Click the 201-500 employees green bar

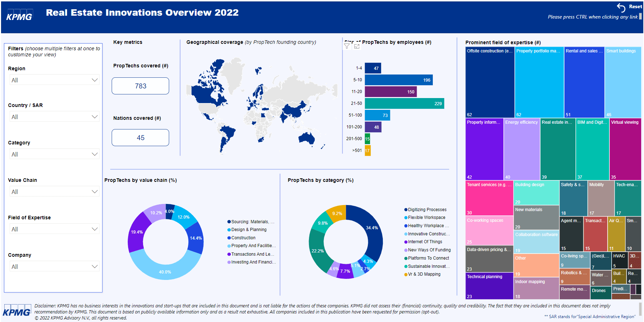[x=367, y=139]
